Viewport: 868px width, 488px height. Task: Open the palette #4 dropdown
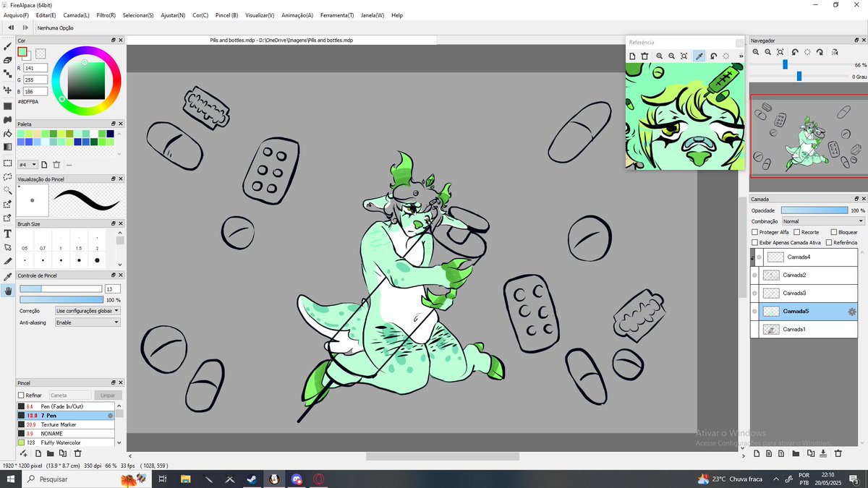[x=27, y=164]
